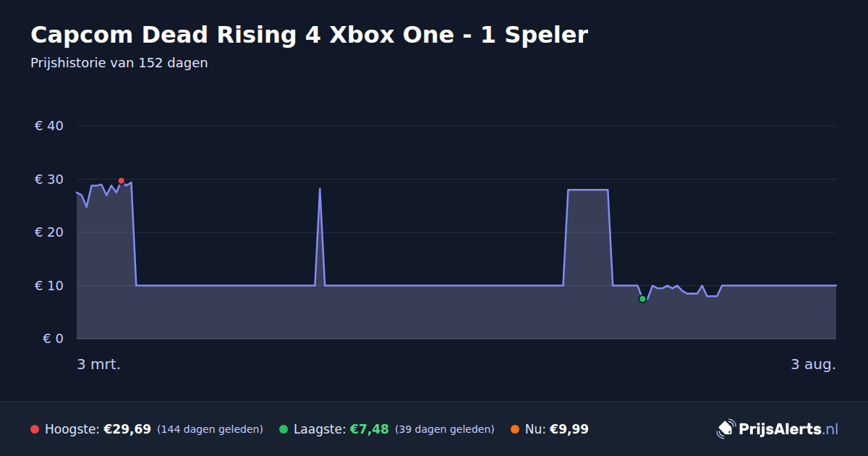
Task: Click the lowest price value €7,48
Action: coord(370,429)
